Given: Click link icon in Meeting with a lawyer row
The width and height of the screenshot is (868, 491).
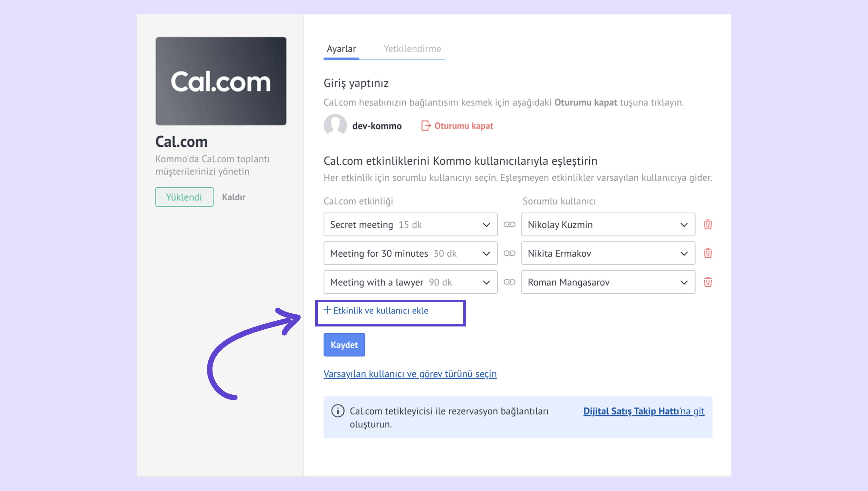Looking at the screenshot, I should point(509,282).
